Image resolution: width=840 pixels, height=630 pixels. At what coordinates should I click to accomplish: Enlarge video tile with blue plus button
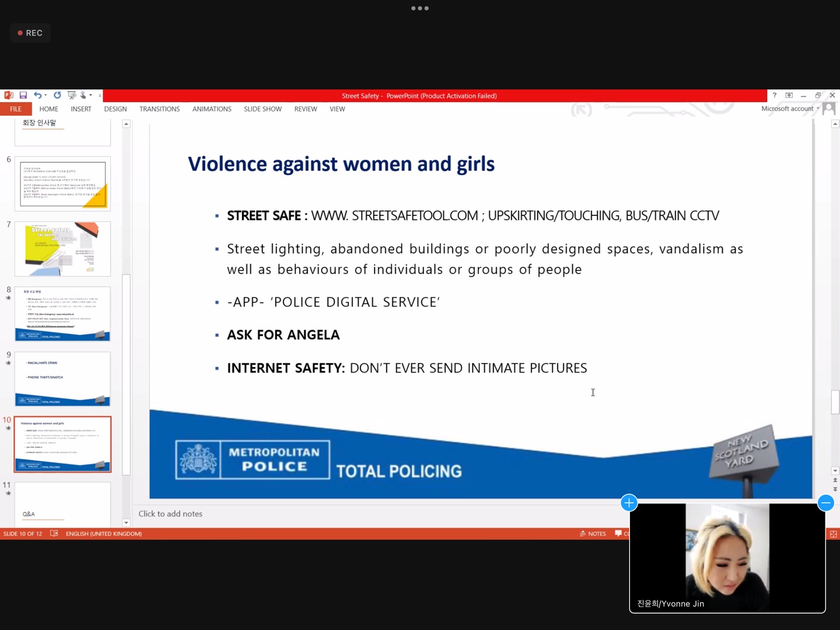coord(629,503)
